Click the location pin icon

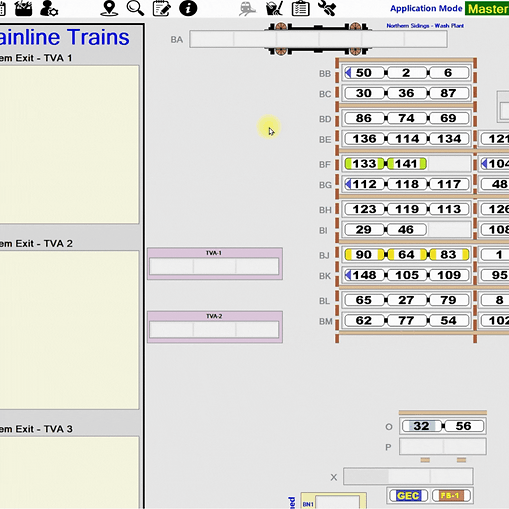point(109,8)
